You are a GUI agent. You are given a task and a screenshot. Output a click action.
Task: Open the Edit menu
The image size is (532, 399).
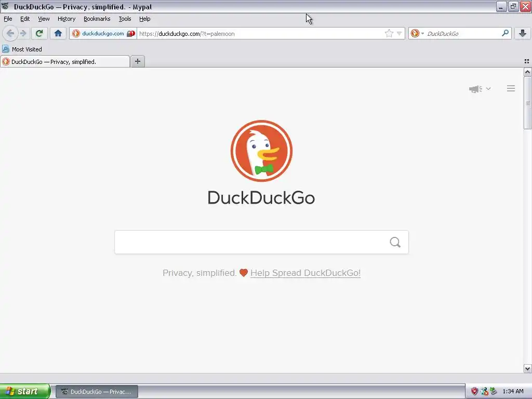pyautogui.click(x=25, y=19)
